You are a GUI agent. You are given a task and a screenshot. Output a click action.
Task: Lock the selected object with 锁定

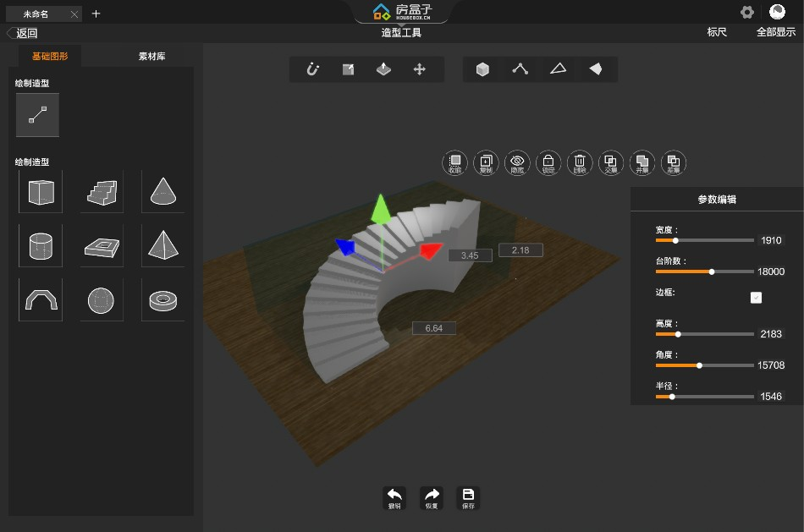(x=548, y=163)
